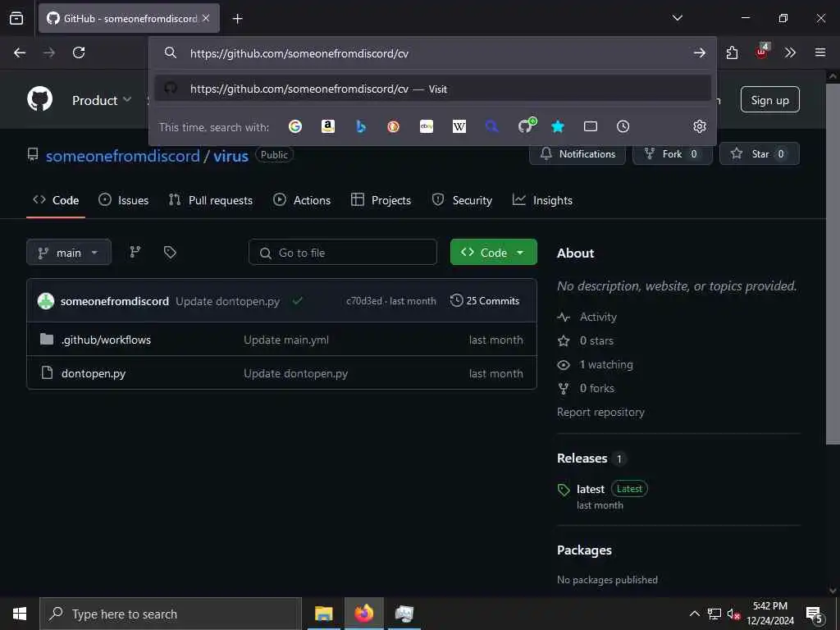Open search settings gear in the URL dropdown
This screenshot has height=630, width=840.
point(699,126)
